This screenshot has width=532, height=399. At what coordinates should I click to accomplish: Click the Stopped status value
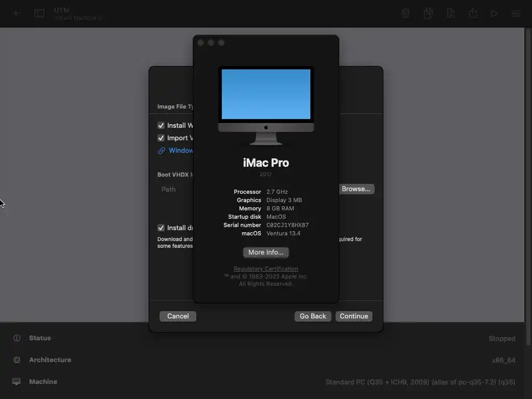[x=502, y=339]
